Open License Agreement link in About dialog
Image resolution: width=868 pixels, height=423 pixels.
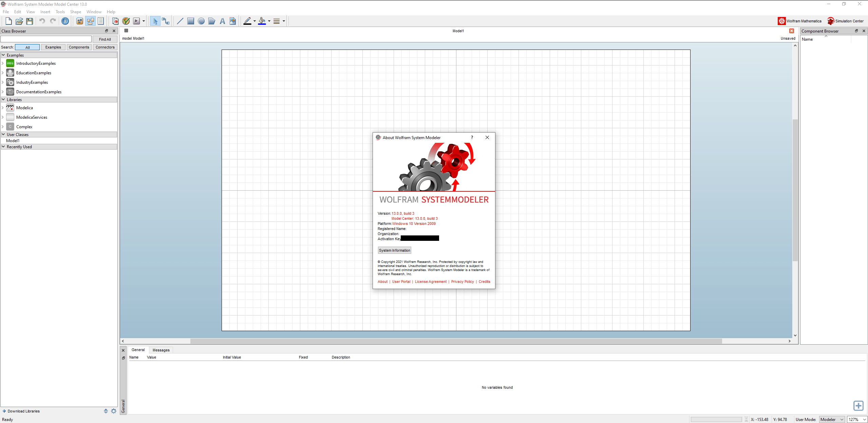point(431,282)
